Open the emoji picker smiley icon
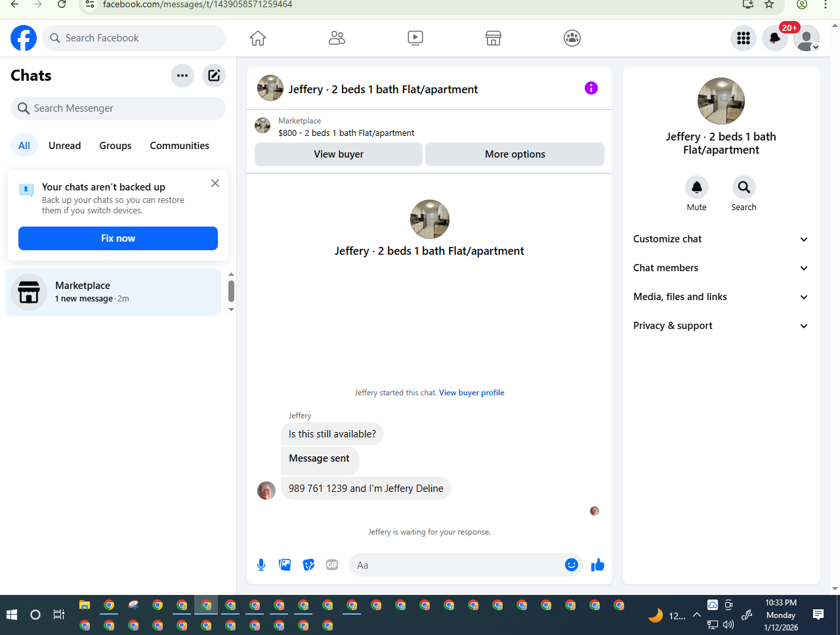The height and width of the screenshot is (635, 840). pyautogui.click(x=572, y=565)
